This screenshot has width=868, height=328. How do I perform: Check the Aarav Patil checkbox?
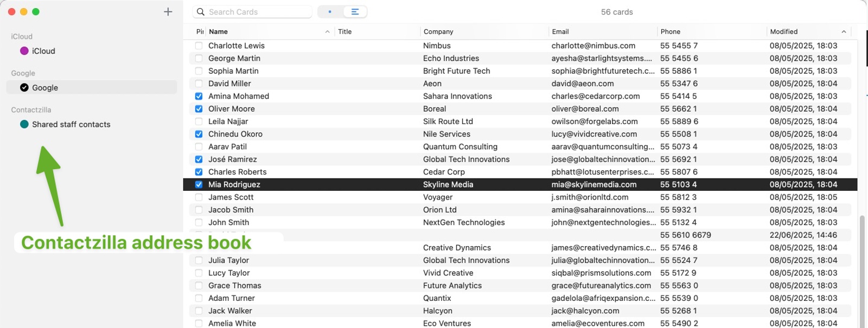point(199,147)
